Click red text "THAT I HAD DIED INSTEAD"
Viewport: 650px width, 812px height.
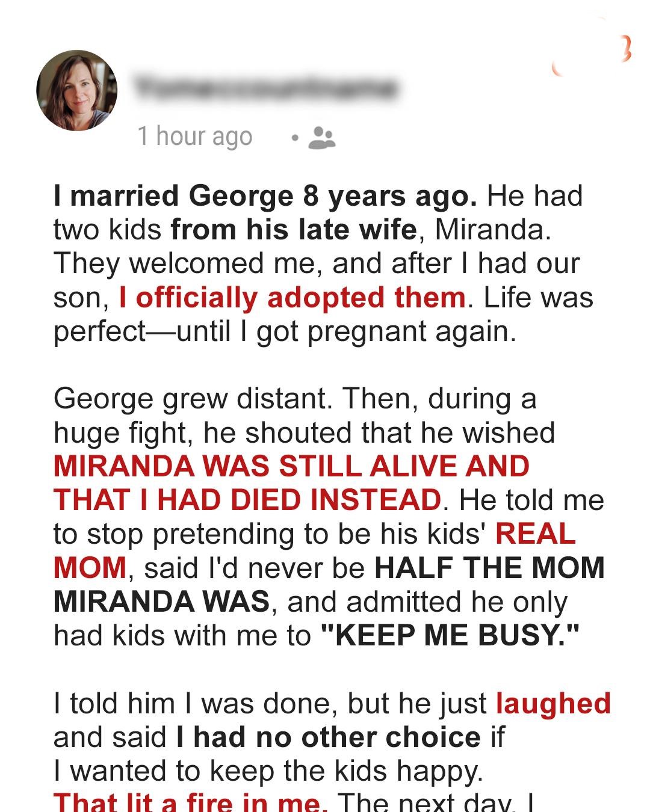247,500
